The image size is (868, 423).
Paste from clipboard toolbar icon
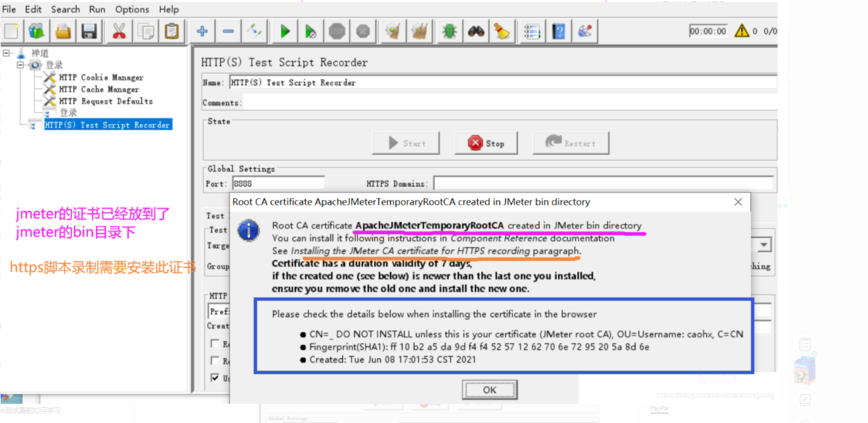(x=171, y=31)
